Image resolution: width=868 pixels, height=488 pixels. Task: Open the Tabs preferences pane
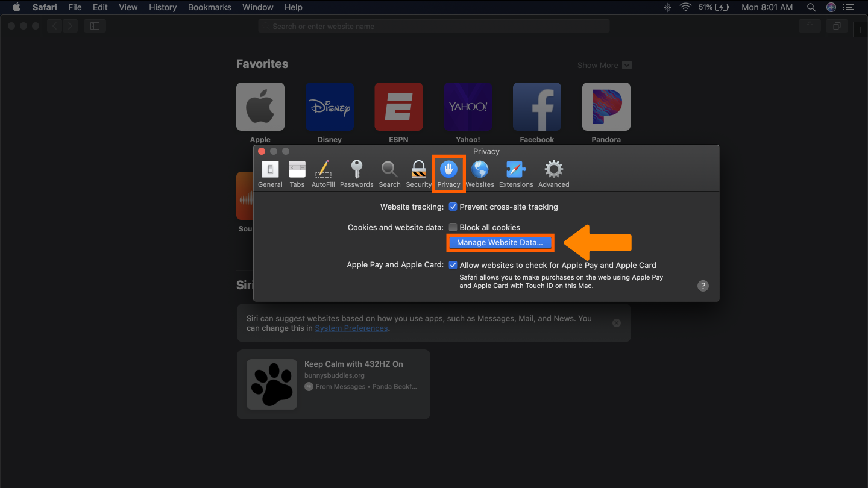tap(297, 174)
